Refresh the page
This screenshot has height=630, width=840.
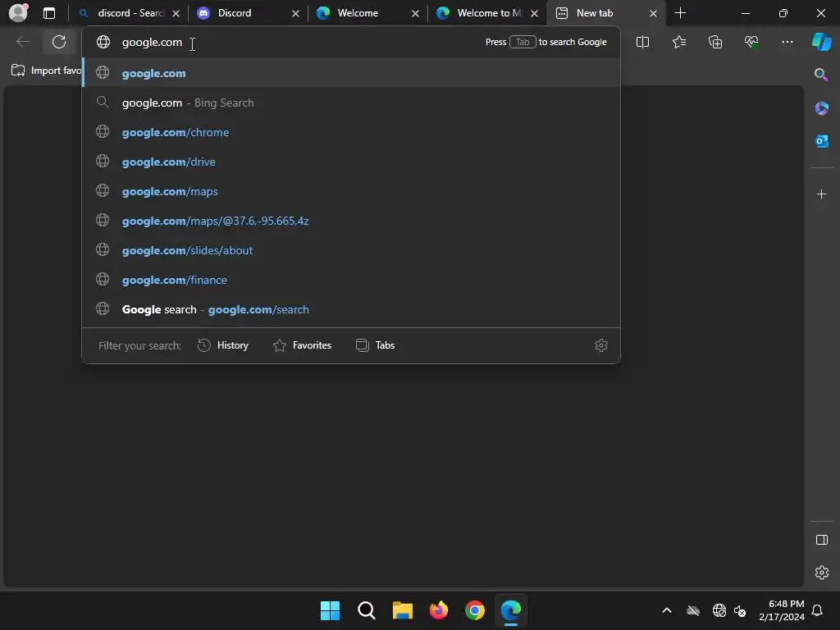click(59, 42)
